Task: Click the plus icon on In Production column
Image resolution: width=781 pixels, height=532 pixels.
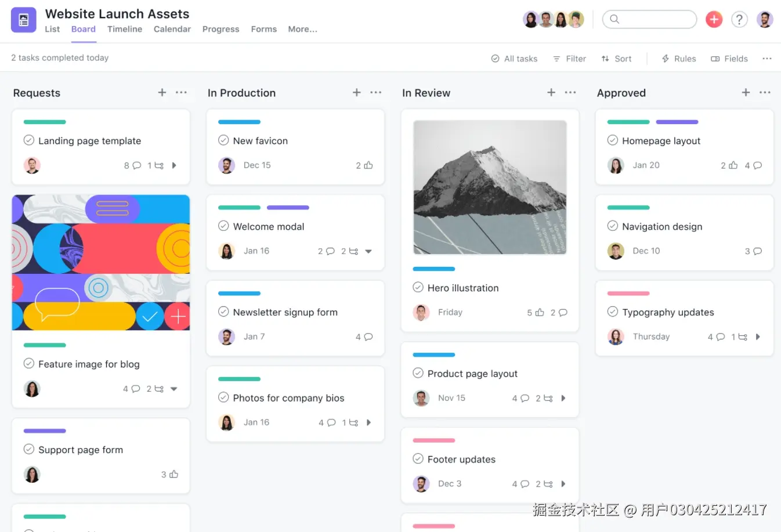Action: pyautogui.click(x=356, y=93)
